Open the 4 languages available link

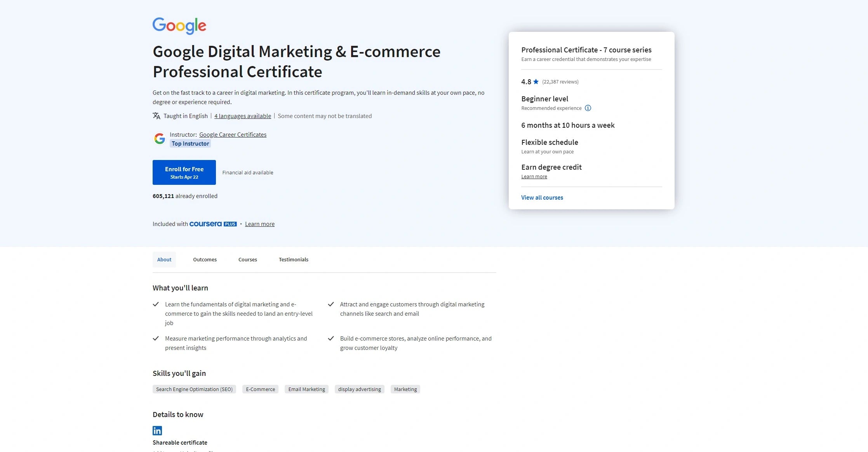[x=243, y=116]
